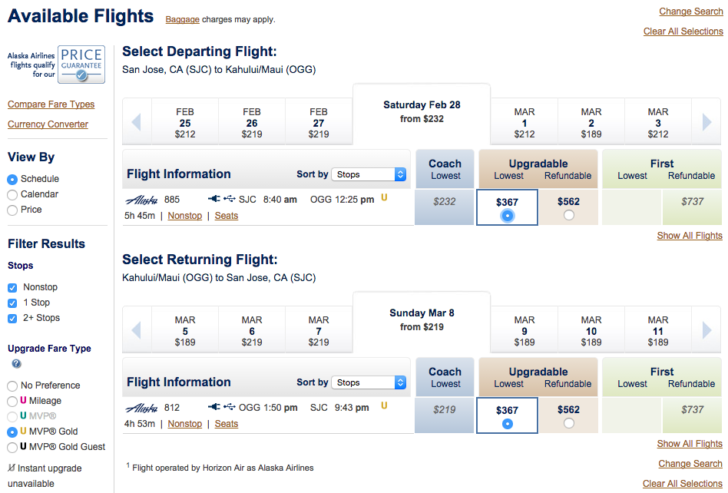Screen dimensions: 728x493
Task: Choose MVP Gold Guest upgrade fare type
Action: coord(13,448)
